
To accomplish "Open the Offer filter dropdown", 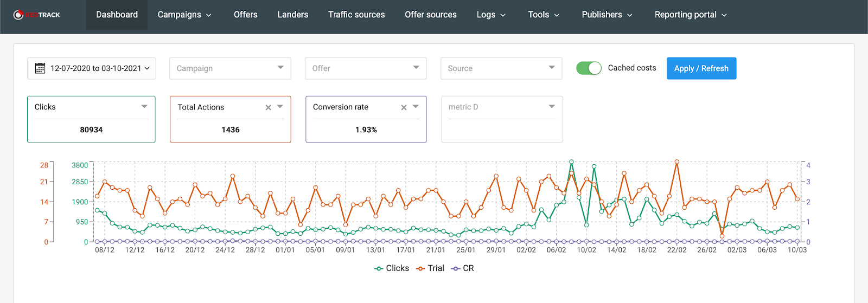I will point(366,68).
